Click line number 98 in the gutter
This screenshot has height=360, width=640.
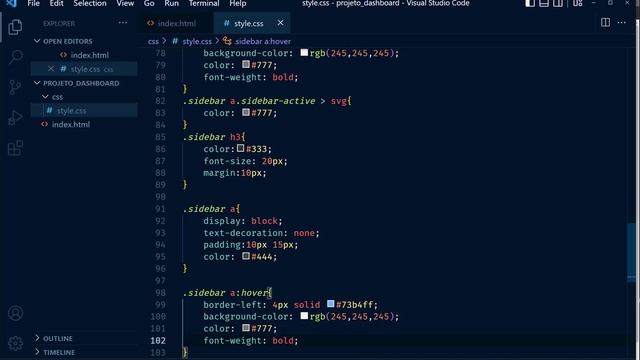click(160, 293)
